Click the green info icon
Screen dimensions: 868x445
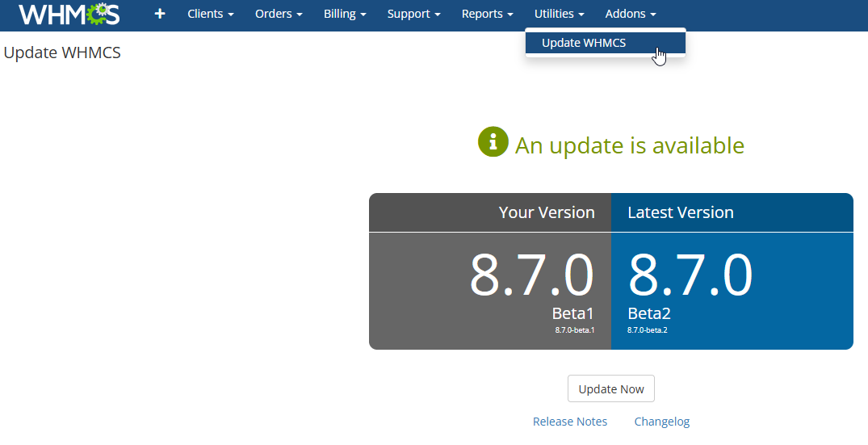coord(493,141)
